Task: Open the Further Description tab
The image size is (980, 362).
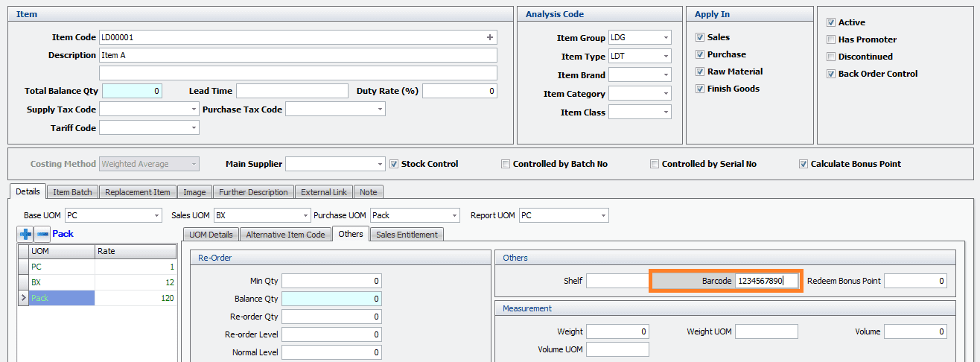Action: [x=253, y=192]
